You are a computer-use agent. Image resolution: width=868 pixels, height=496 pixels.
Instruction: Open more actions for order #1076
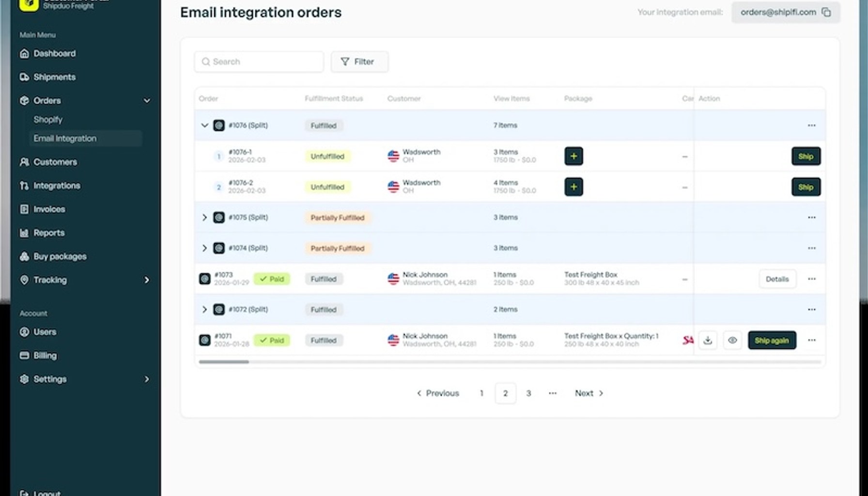[x=812, y=125]
